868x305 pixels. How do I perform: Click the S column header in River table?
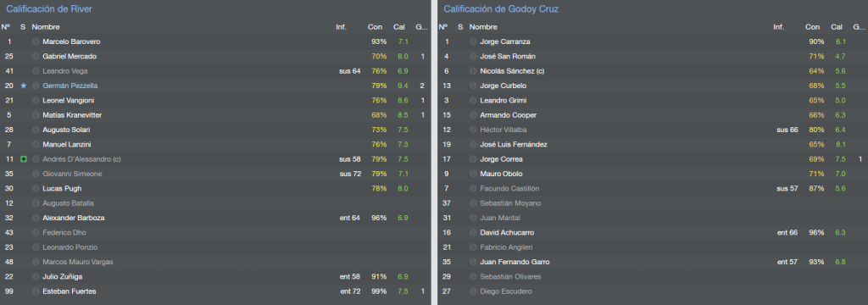pos(23,27)
